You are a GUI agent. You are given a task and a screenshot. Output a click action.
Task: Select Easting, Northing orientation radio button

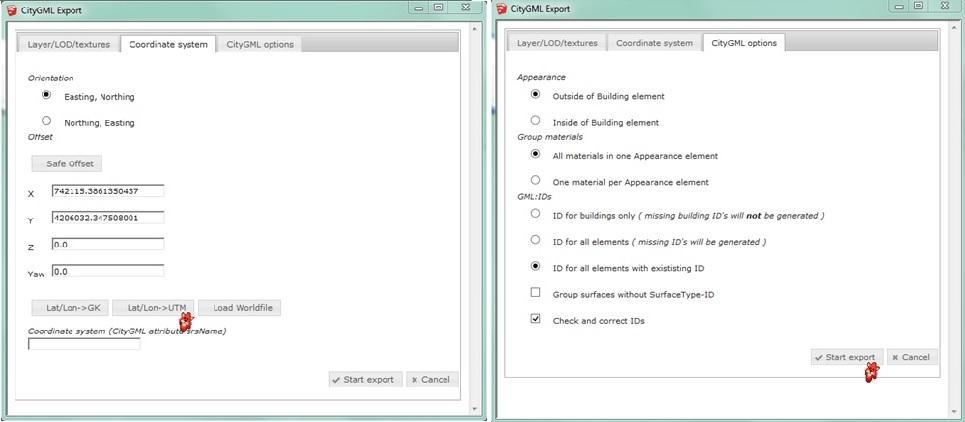pyautogui.click(x=46, y=95)
